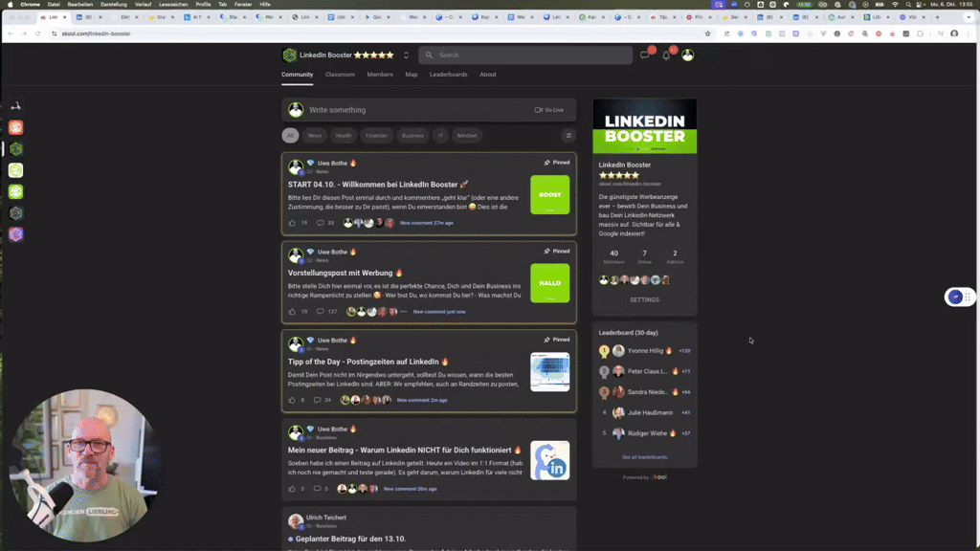This screenshot has height=551, width=980.
Task: Click the HALLO thumbnail
Action: tap(550, 283)
